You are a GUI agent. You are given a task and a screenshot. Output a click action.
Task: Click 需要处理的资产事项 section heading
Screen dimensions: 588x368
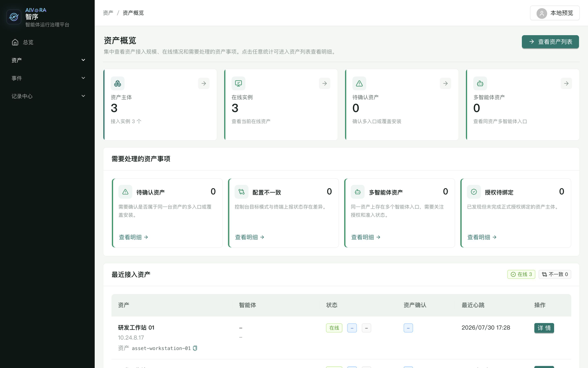[x=141, y=159]
